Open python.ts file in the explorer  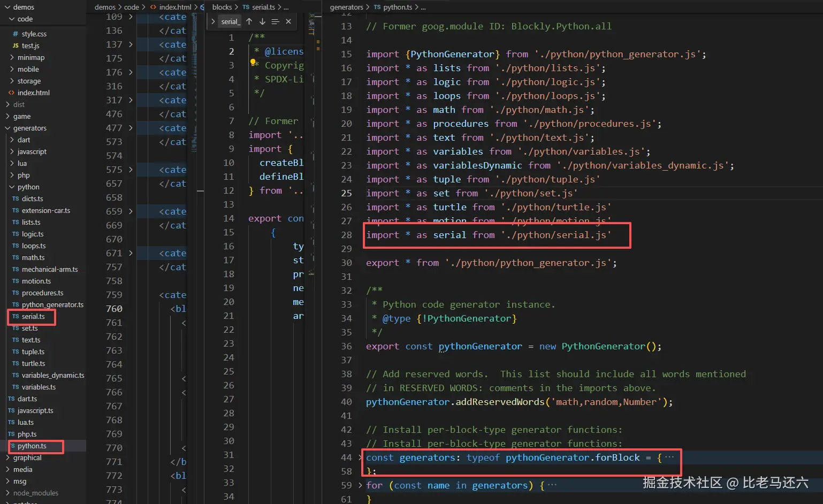pyautogui.click(x=32, y=446)
